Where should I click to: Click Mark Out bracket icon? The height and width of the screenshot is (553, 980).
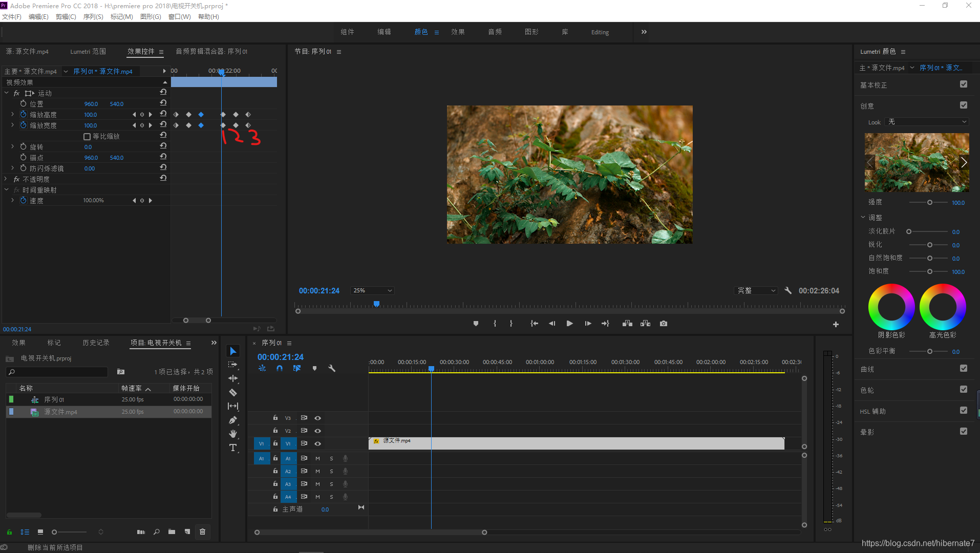[511, 324]
